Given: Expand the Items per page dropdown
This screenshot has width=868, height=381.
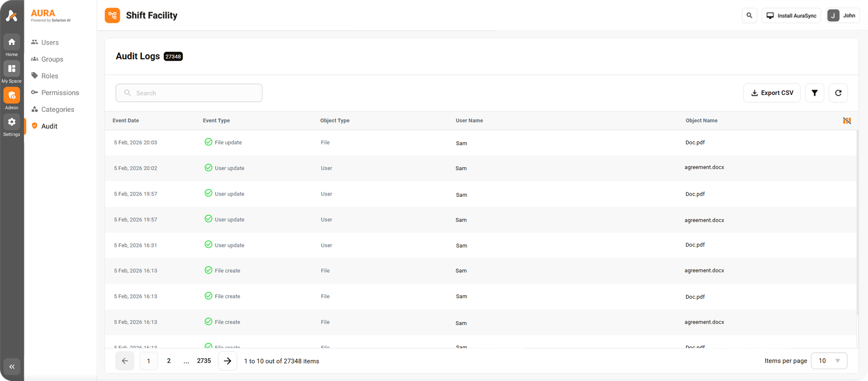Looking at the screenshot, I should tap(829, 361).
